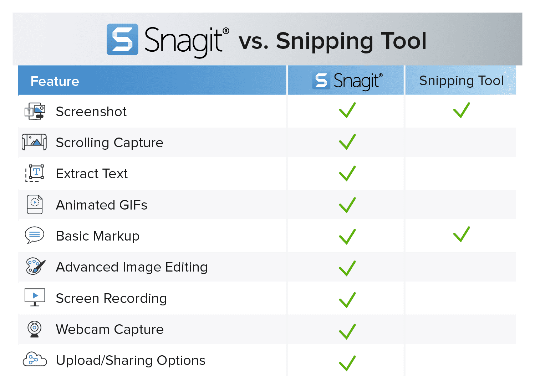
Task: Click Snipping Tool checkmark for Screenshot
Action: [x=462, y=110]
